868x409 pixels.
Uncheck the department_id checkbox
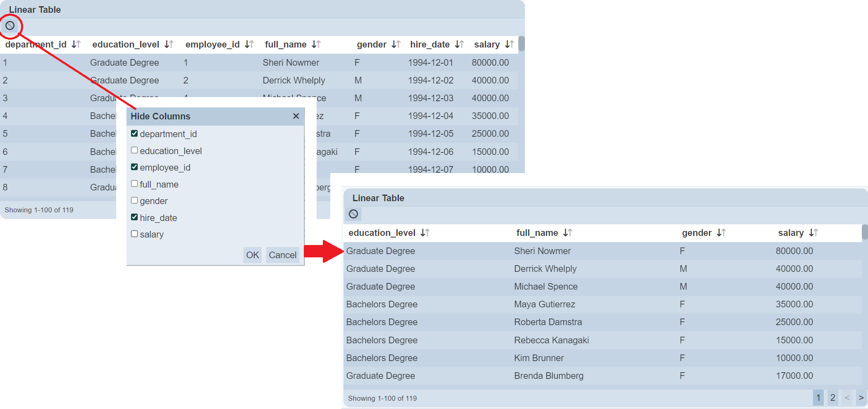coord(134,133)
